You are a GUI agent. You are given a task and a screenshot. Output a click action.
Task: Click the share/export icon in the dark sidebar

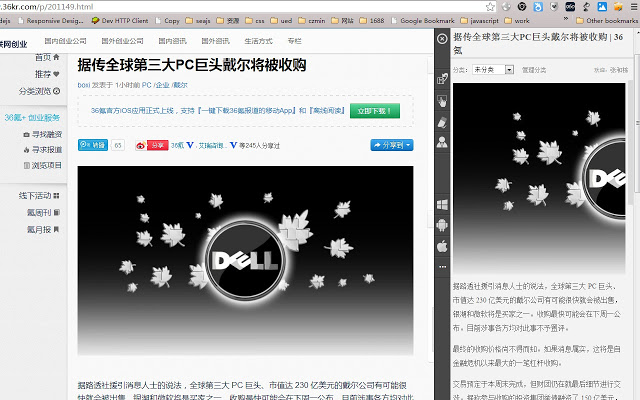click(x=442, y=78)
